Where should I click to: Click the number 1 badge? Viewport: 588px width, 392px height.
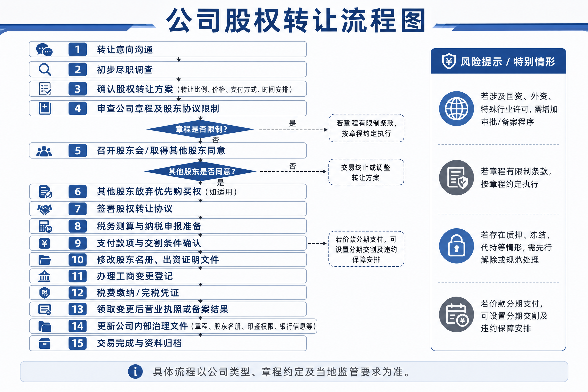click(x=78, y=49)
